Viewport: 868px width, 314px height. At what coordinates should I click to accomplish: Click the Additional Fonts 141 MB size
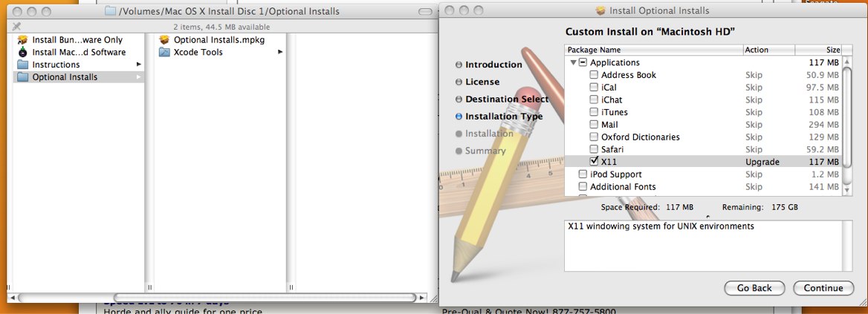pyautogui.click(x=823, y=187)
